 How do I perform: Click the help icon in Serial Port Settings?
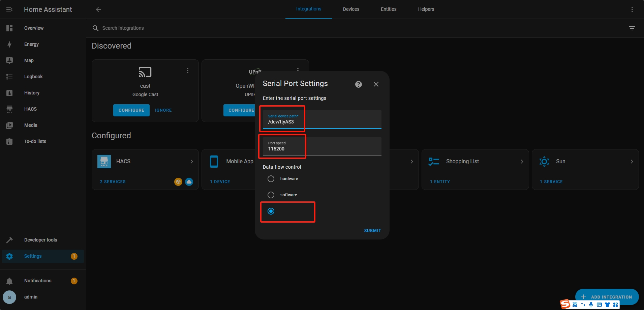(x=359, y=84)
